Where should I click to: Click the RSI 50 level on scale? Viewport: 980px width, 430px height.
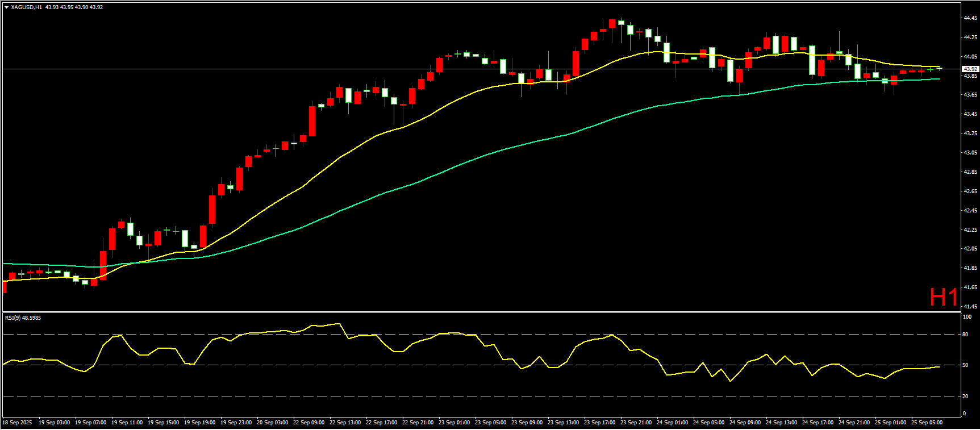click(966, 365)
